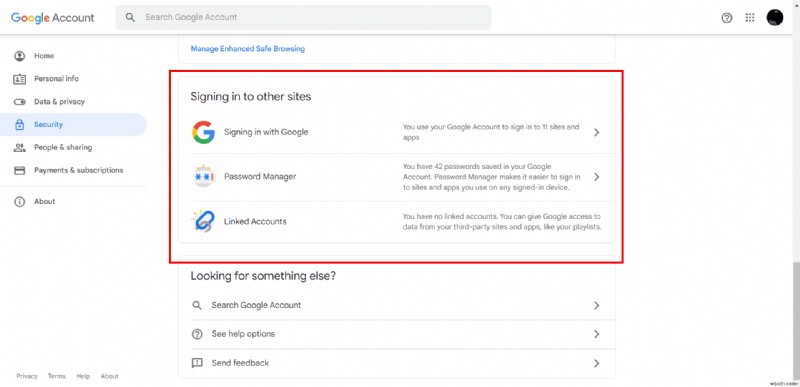Click Help footer link
The height and width of the screenshot is (387, 800).
click(83, 376)
